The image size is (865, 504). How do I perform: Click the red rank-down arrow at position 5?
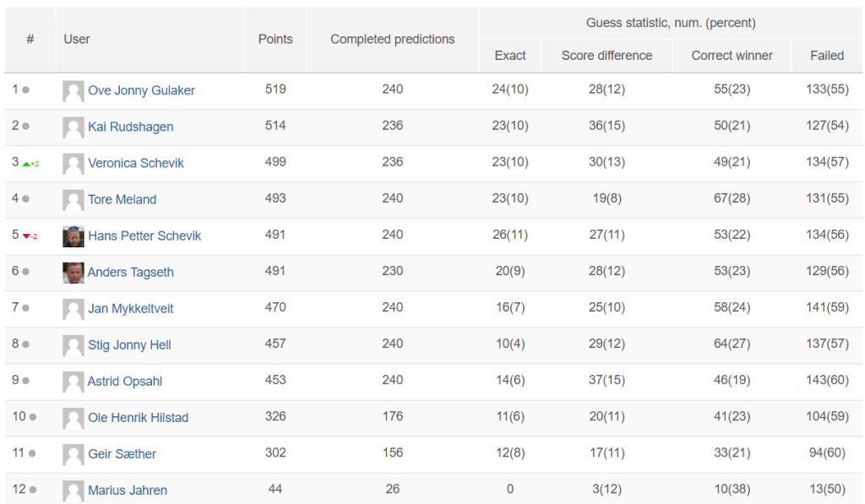(x=27, y=236)
